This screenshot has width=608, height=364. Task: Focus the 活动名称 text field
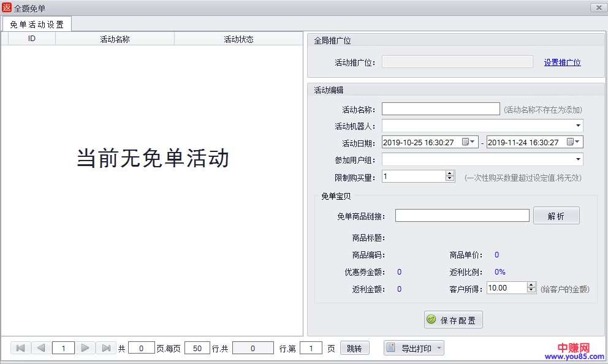tap(441, 109)
